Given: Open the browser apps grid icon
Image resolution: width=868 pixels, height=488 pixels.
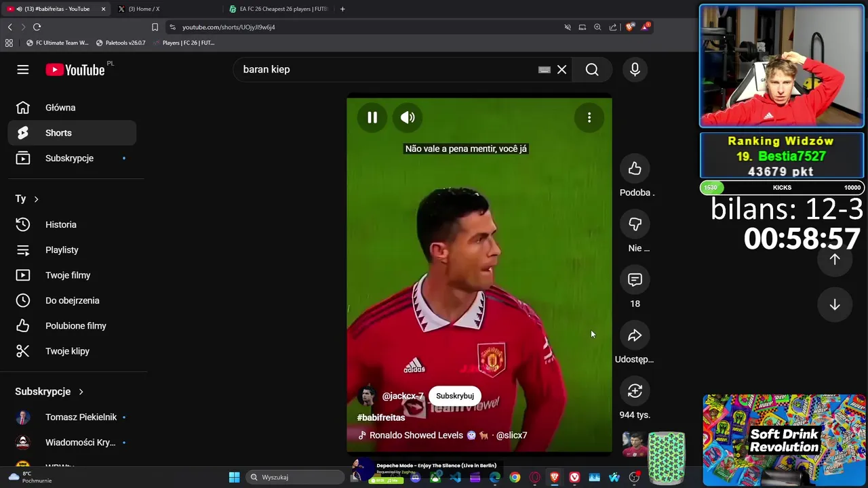Looking at the screenshot, I should [x=9, y=43].
